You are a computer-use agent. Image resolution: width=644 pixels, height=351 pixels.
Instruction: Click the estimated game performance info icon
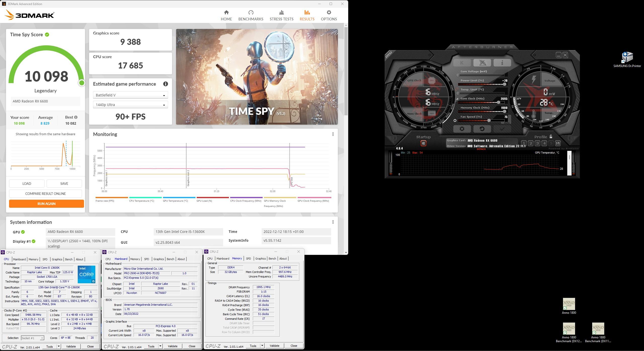click(166, 84)
